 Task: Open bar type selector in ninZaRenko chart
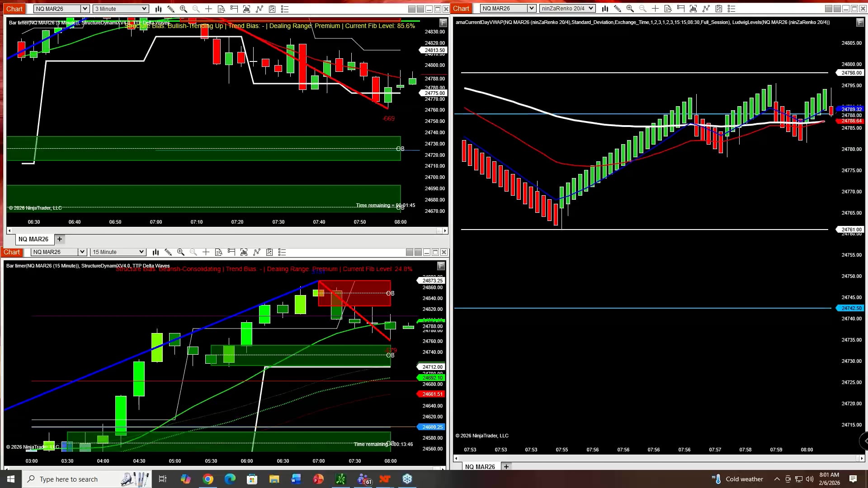(605, 8)
